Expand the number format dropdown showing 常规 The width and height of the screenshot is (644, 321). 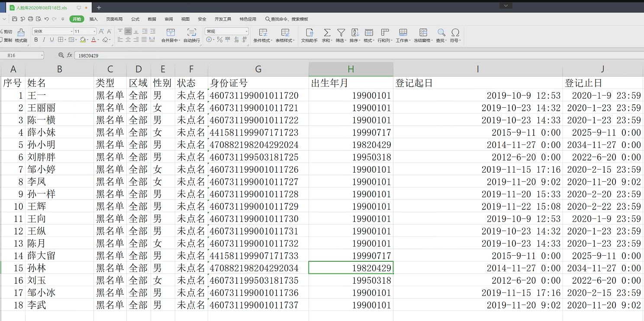click(x=246, y=32)
